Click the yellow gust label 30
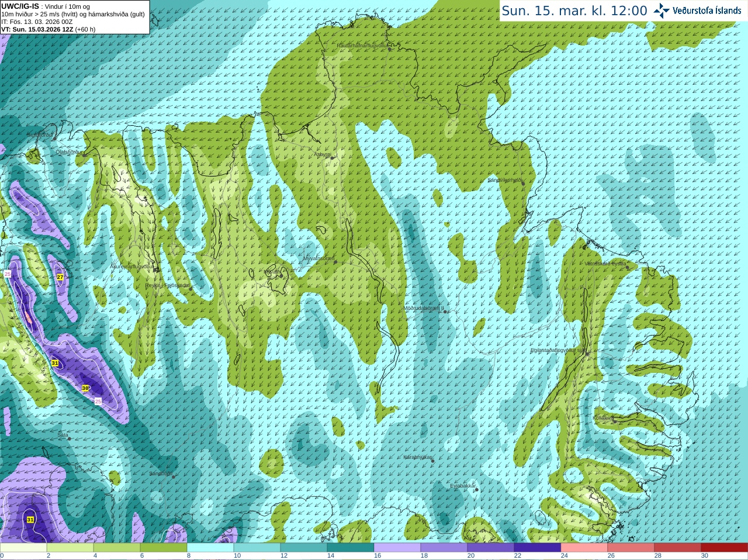The height and width of the screenshot is (560, 748). coord(85,388)
